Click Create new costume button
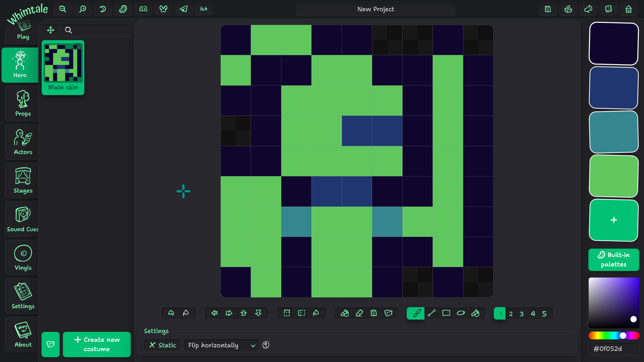The height and width of the screenshot is (362, 644). tap(97, 344)
